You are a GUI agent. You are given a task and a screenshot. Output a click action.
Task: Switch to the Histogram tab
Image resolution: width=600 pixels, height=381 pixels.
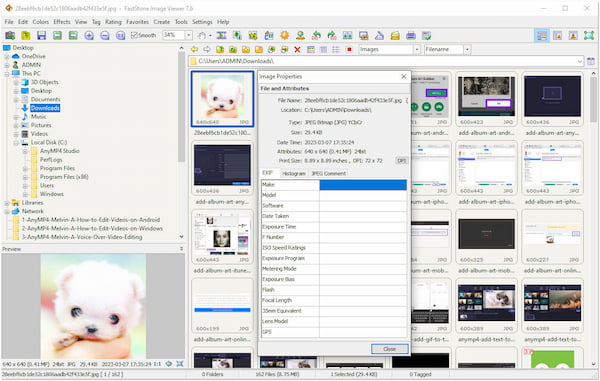pyautogui.click(x=294, y=173)
